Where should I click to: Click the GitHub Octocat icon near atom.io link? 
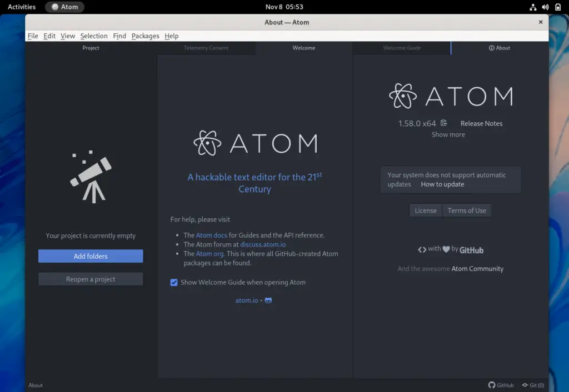tap(268, 300)
